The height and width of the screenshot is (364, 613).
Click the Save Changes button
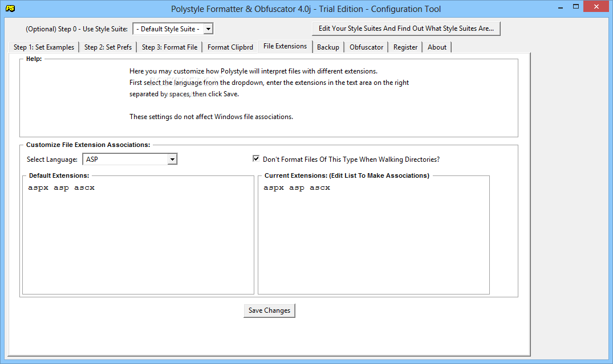[x=269, y=310]
